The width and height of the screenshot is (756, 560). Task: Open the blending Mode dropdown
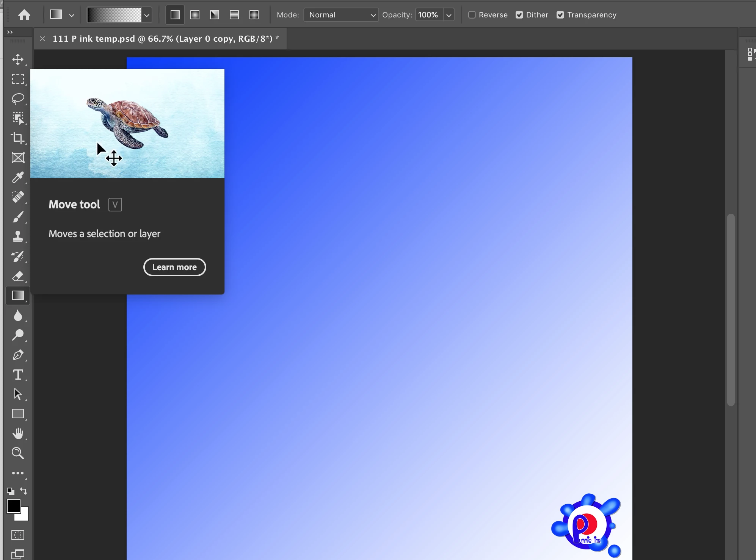(341, 15)
